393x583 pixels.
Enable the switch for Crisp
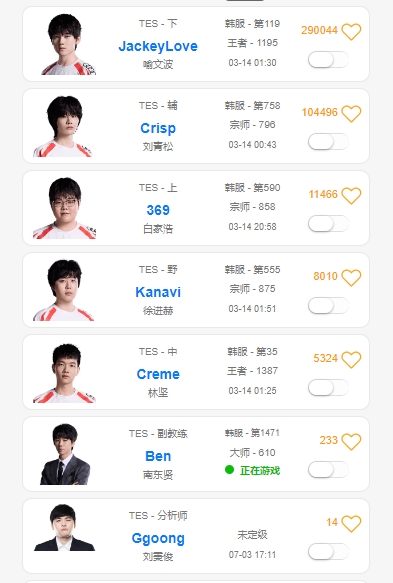tap(328, 142)
